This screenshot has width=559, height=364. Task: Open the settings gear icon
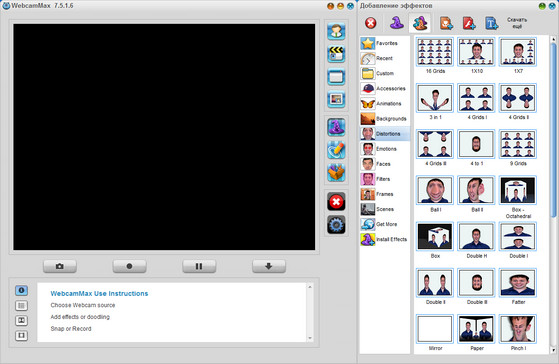point(336,225)
